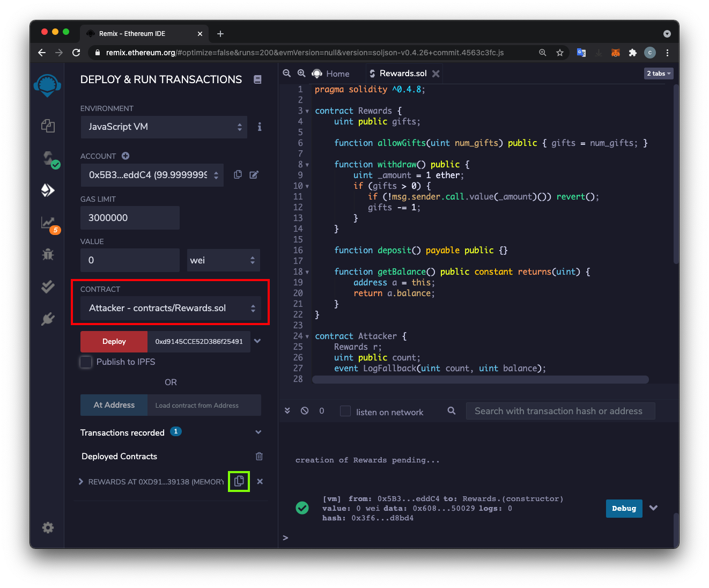Image resolution: width=709 pixels, height=588 pixels.
Task: Open the Solidity Compiler plugin icon
Action: point(49,159)
